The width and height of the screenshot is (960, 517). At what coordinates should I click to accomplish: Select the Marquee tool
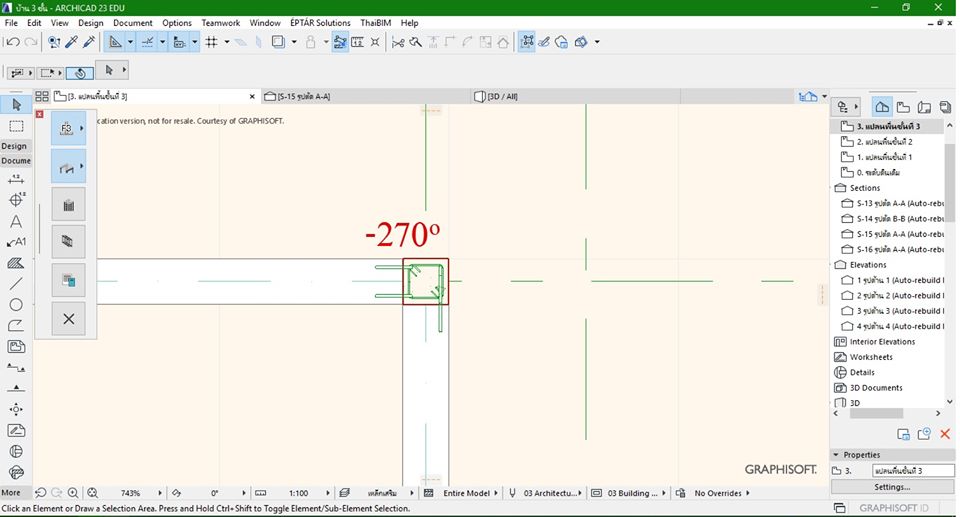click(x=16, y=127)
